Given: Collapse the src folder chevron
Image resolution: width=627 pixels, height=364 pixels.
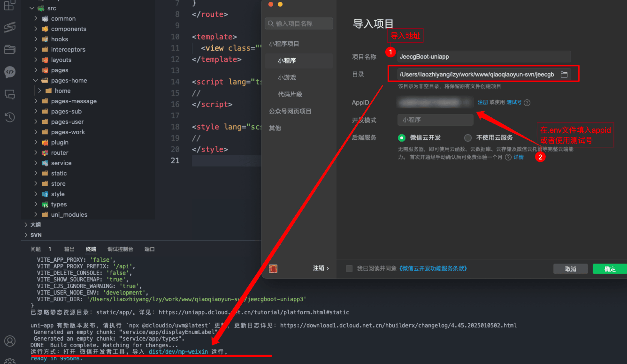Looking at the screenshot, I should (31, 8).
